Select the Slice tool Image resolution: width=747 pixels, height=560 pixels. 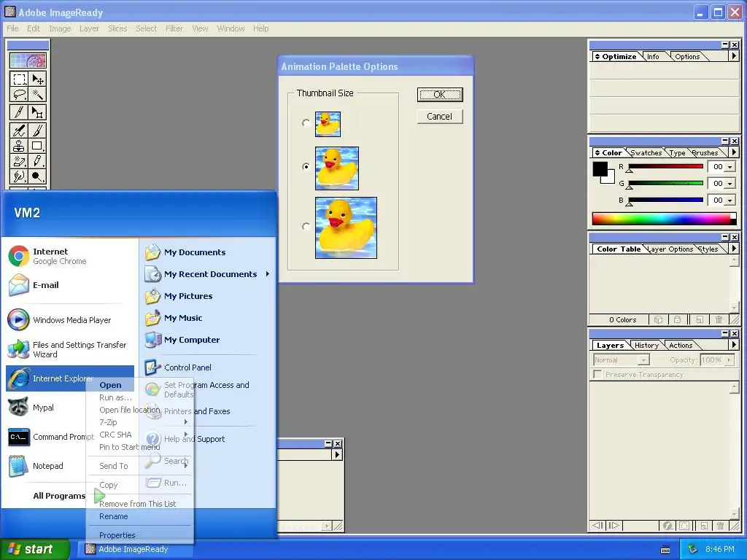click(x=20, y=112)
